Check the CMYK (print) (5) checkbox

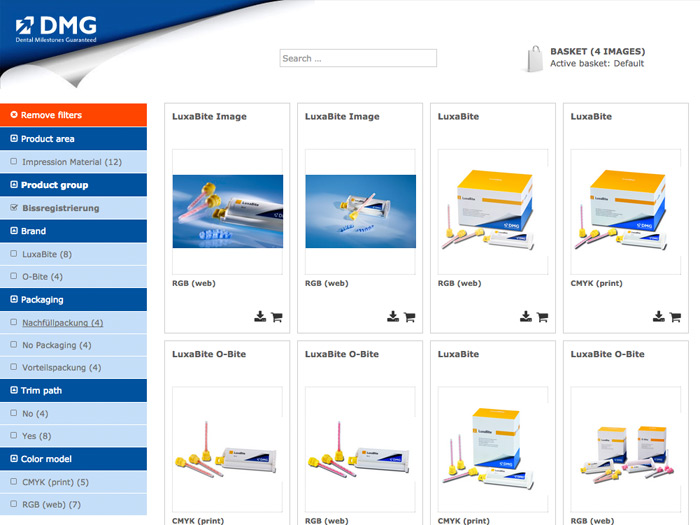[x=14, y=482]
